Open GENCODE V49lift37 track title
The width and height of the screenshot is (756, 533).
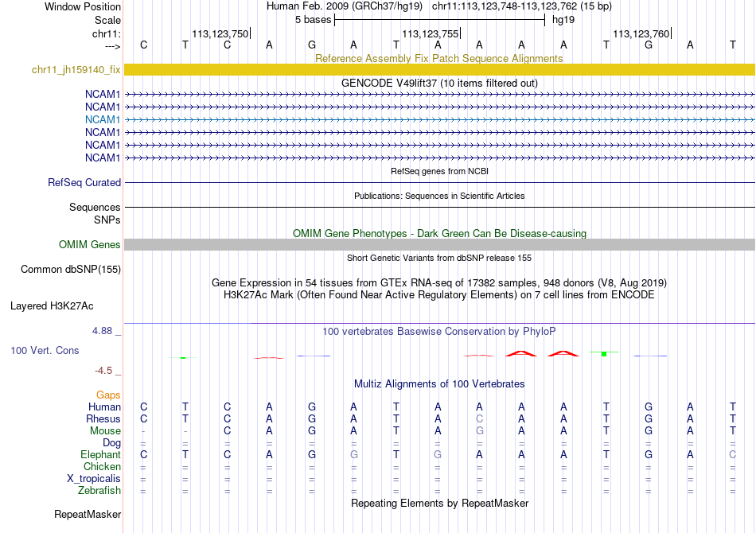pos(439,83)
